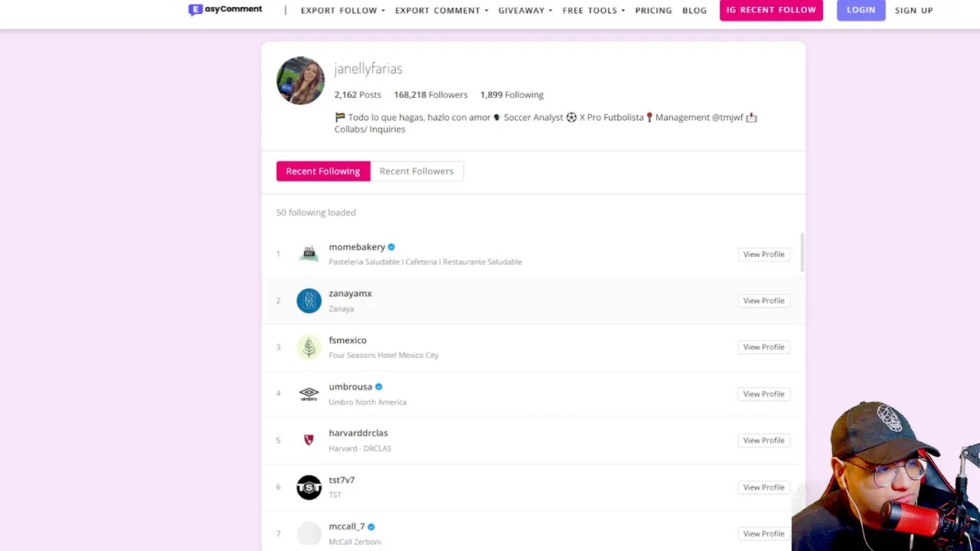Viewport: 980px width, 551px height.
Task: Click tst7v7 TST logo avatar
Action: click(x=309, y=487)
